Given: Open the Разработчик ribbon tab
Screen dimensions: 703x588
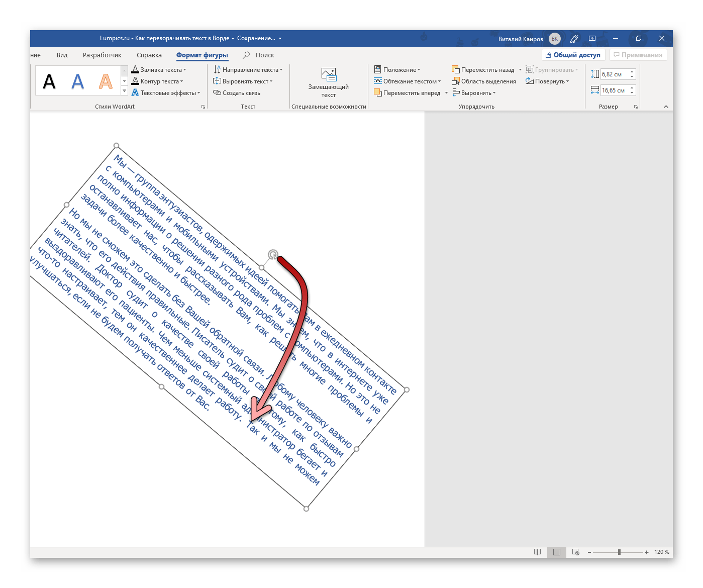Looking at the screenshot, I should coord(102,55).
